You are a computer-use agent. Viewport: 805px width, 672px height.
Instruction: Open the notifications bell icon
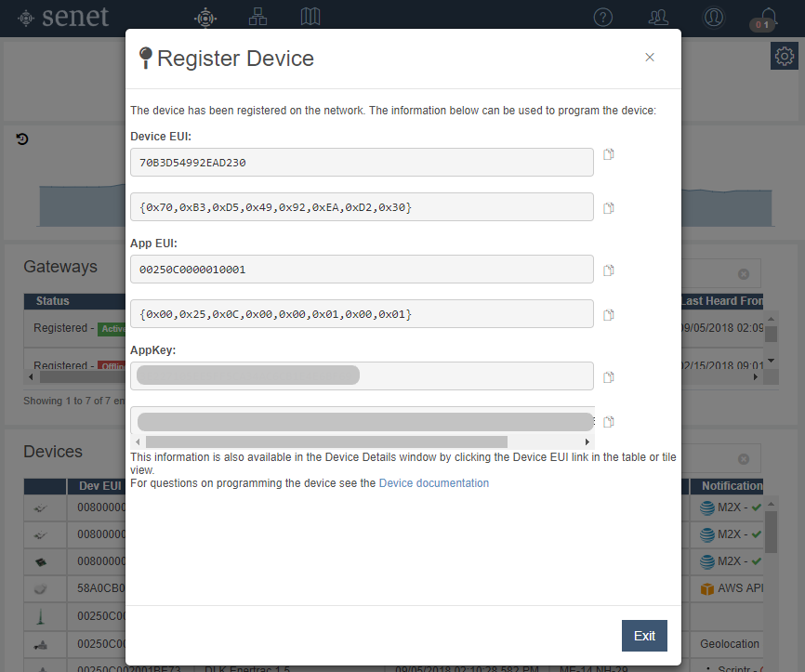pos(768,18)
